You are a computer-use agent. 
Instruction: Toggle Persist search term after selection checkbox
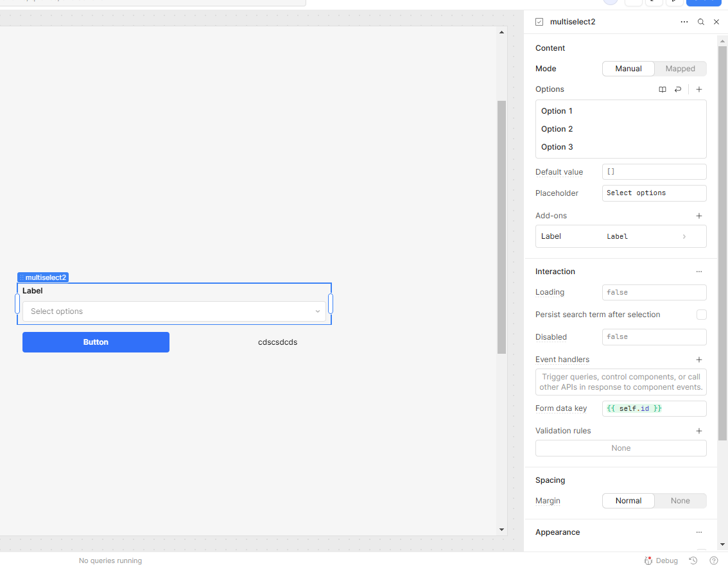tap(701, 315)
